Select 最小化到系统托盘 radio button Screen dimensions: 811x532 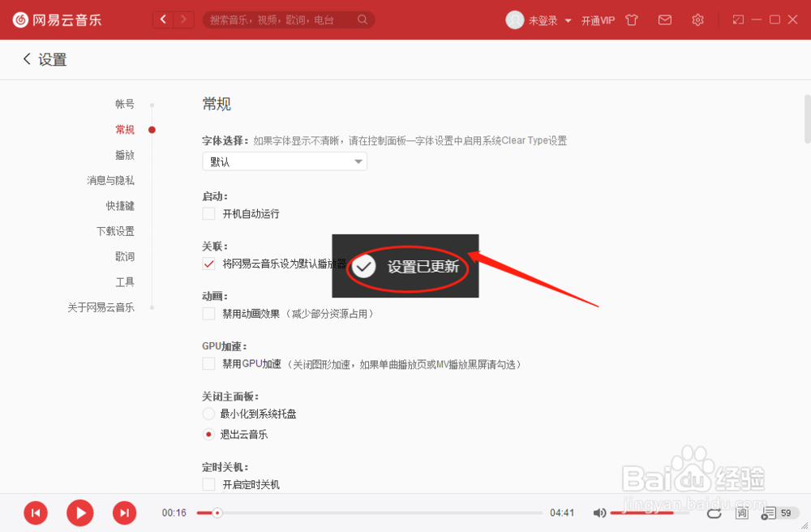[208, 414]
